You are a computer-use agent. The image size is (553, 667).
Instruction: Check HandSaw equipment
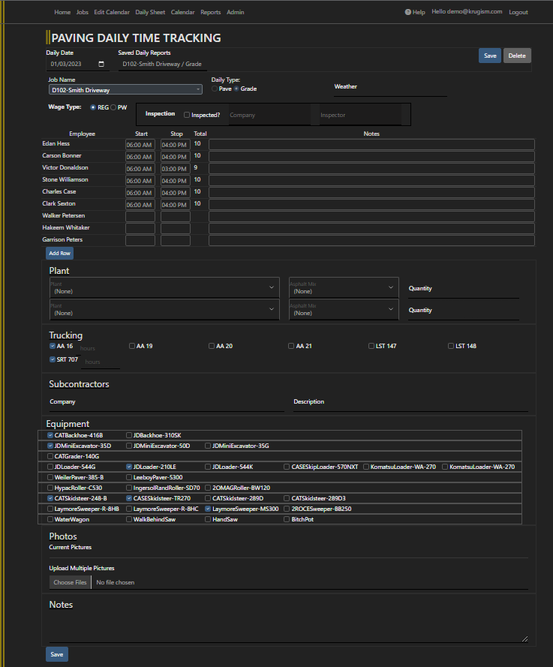(x=208, y=519)
